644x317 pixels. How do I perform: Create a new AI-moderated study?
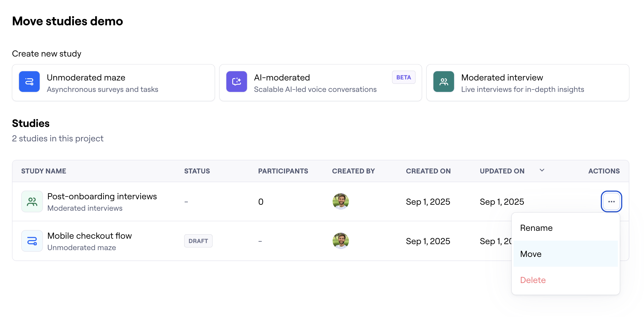pos(320,83)
